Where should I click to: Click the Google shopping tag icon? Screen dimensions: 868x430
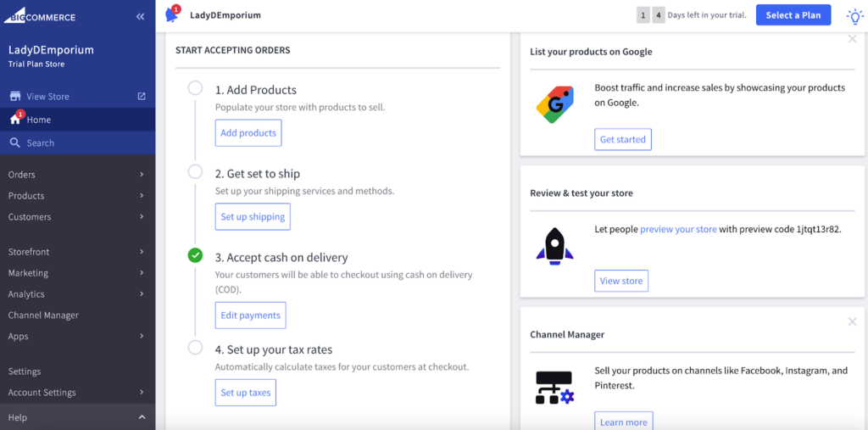tap(555, 105)
